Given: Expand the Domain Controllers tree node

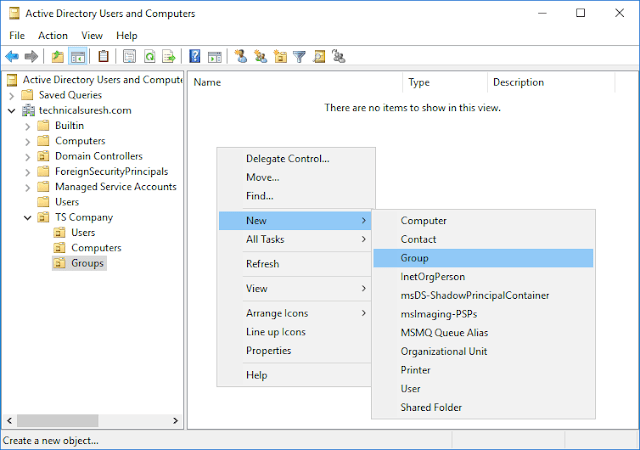Looking at the screenshot, I should pos(27,157).
